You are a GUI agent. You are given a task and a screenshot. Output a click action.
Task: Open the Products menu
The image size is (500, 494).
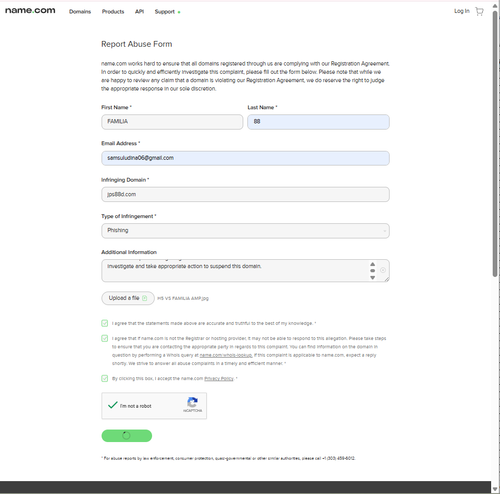click(x=113, y=12)
